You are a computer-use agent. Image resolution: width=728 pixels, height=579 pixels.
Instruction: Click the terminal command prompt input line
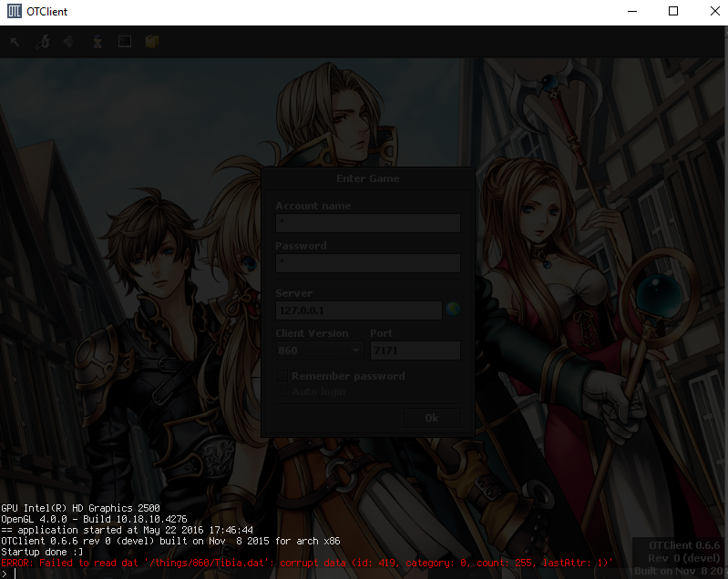point(364,574)
